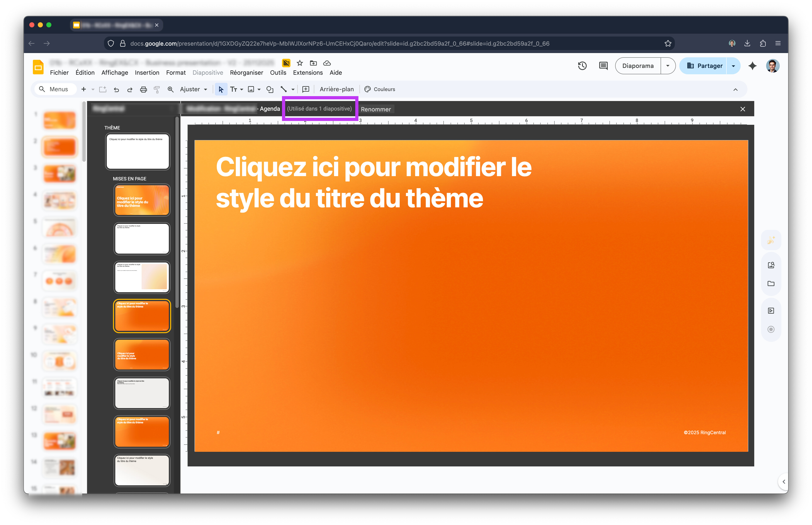Add a comment via toolbar icon
This screenshot has height=525, width=812.
[306, 89]
